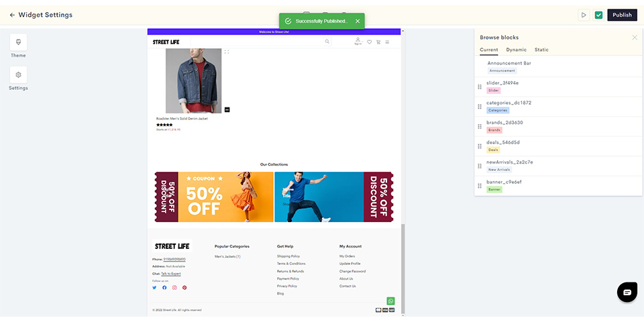Click the Talk to Expert chat link
644x322 pixels.
(x=171, y=274)
